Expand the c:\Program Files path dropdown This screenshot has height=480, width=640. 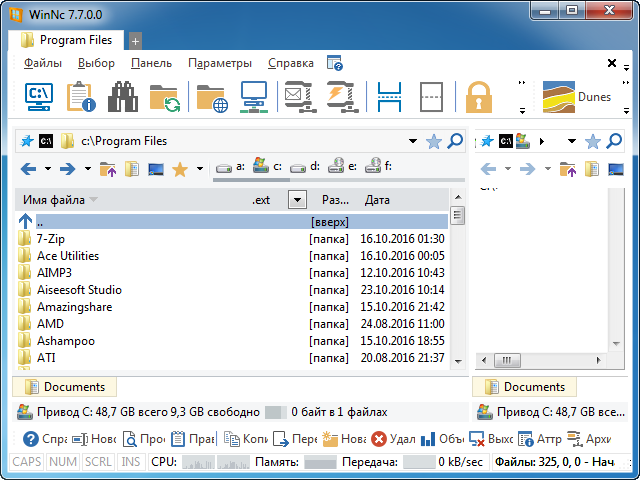[x=412, y=141]
